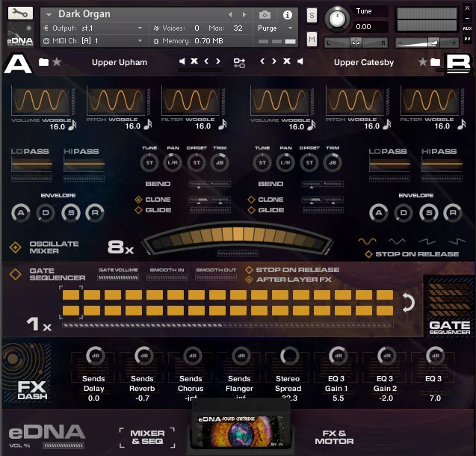Toggle gate sequencer Stop On Release
The height and width of the screenshot is (456, 476).
[x=250, y=270]
